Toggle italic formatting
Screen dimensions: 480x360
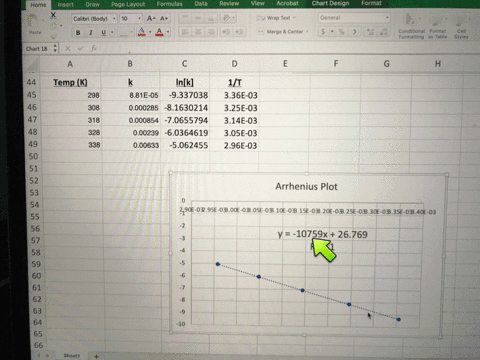[90, 33]
